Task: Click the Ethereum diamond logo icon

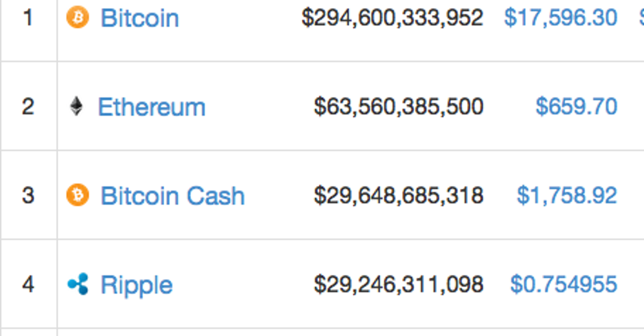Action: (76, 106)
